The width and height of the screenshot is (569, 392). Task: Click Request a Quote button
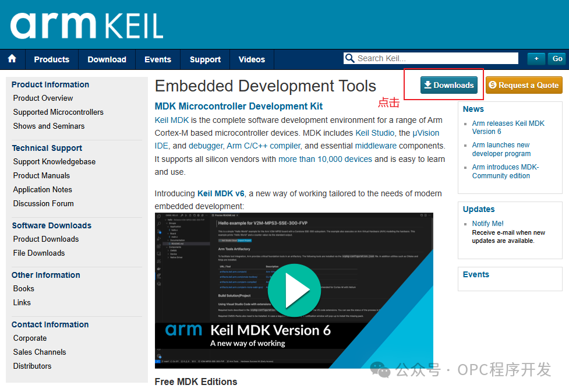(524, 85)
